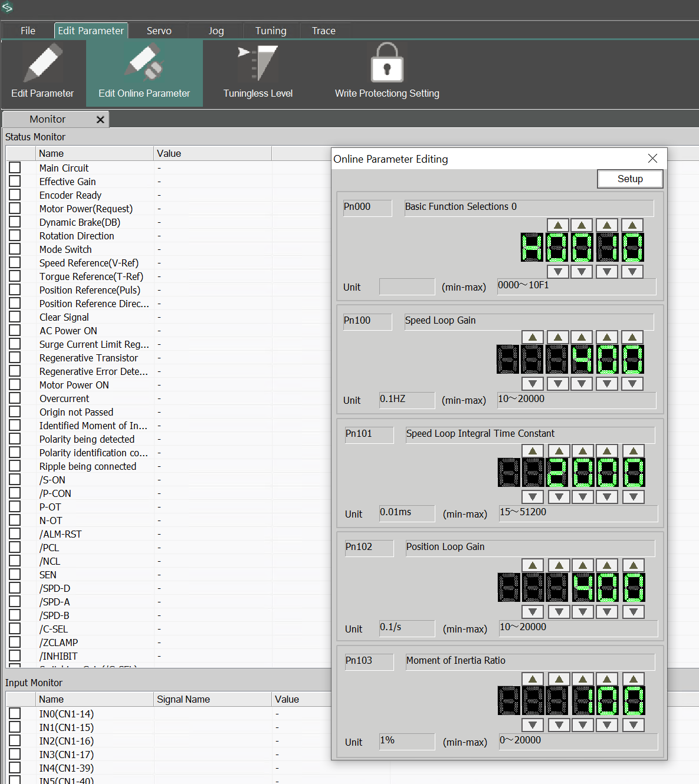Increase the rightmost Pn000 digit
Image resolution: width=699 pixels, height=784 pixels.
click(632, 225)
